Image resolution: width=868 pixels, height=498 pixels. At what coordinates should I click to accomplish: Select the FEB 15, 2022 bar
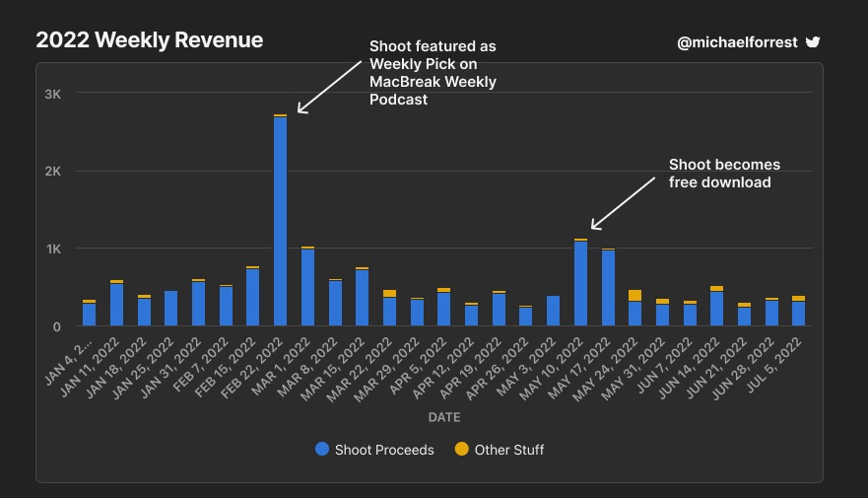point(253,296)
